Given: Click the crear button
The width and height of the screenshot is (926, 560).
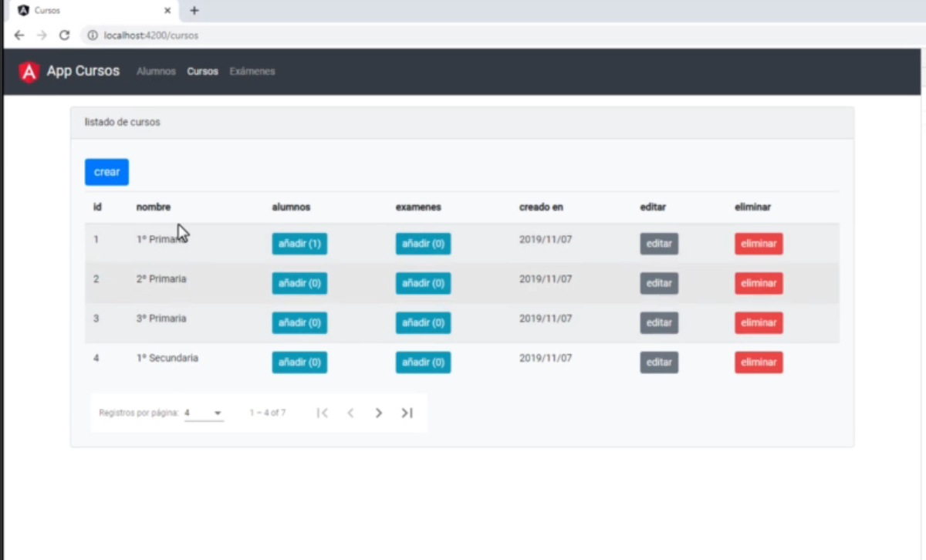Looking at the screenshot, I should (x=106, y=172).
